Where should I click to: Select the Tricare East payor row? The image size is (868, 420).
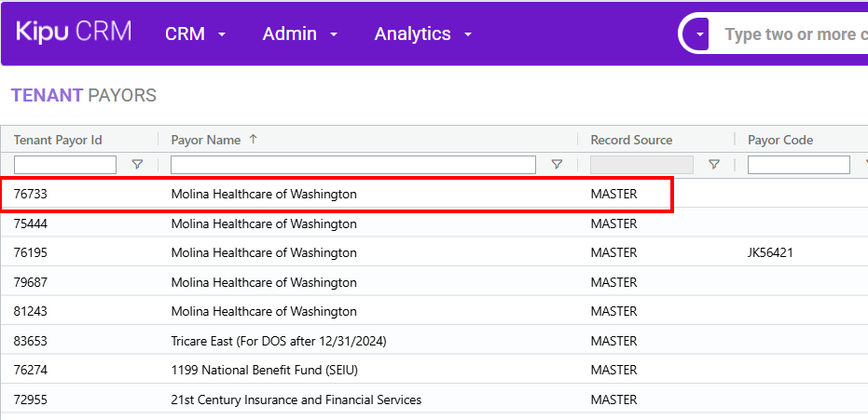coord(278,341)
